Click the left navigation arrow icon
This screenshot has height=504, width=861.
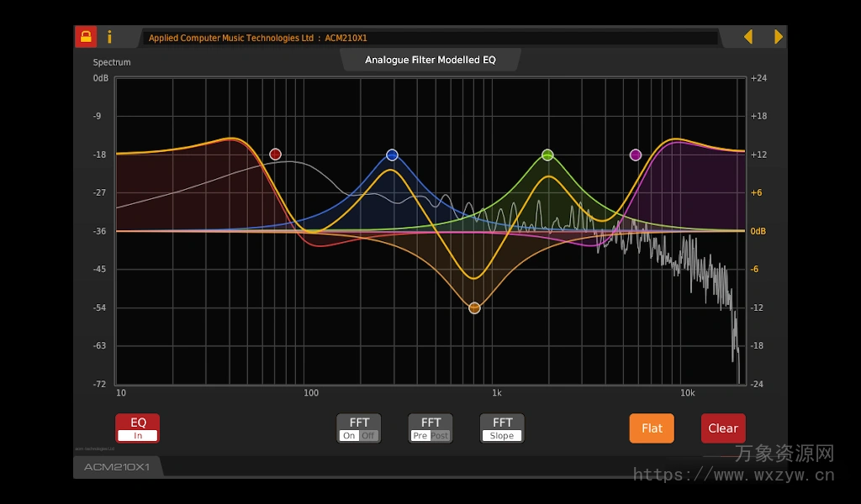point(747,37)
